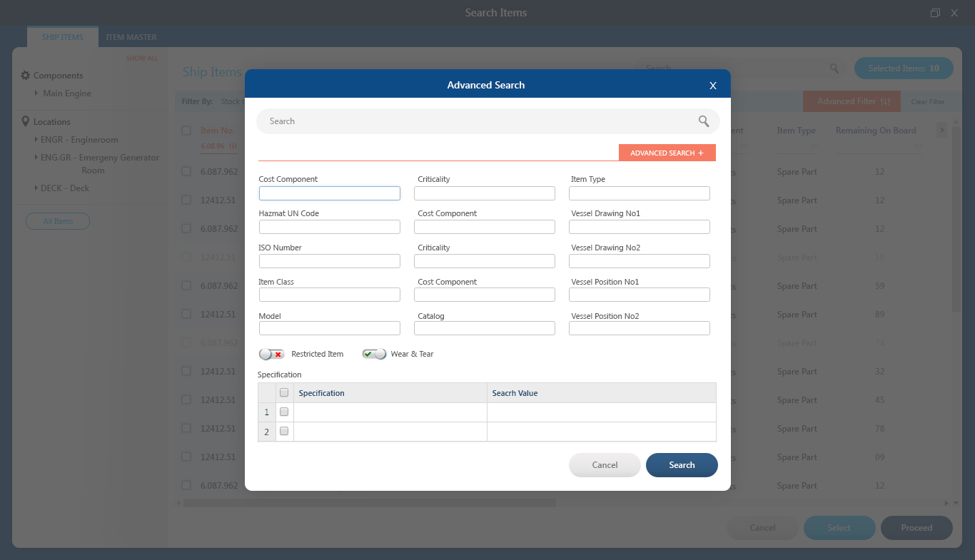975x560 pixels.
Task: Click filter icon under Item Type column
Action: (x=815, y=146)
